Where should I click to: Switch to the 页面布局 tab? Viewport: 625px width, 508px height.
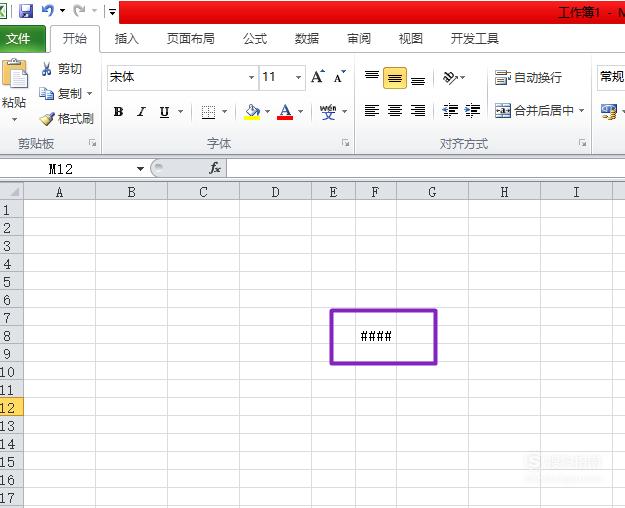[191, 39]
